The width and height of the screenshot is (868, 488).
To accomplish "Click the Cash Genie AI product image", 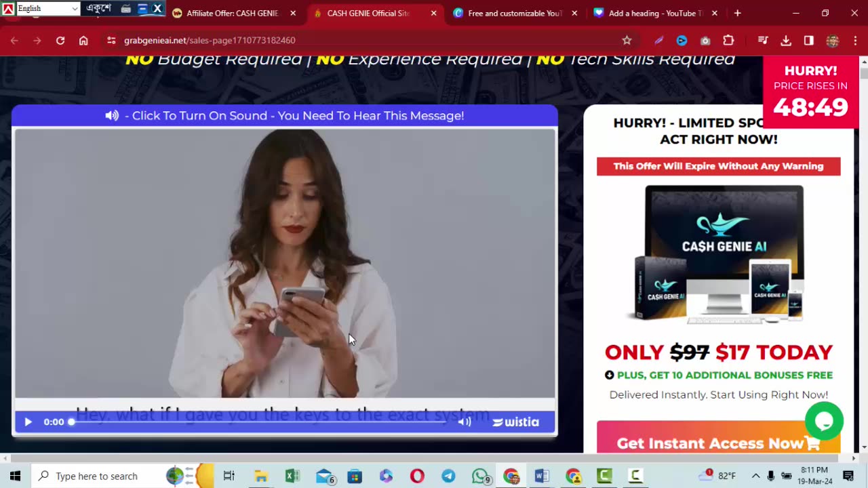I will pos(719,255).
